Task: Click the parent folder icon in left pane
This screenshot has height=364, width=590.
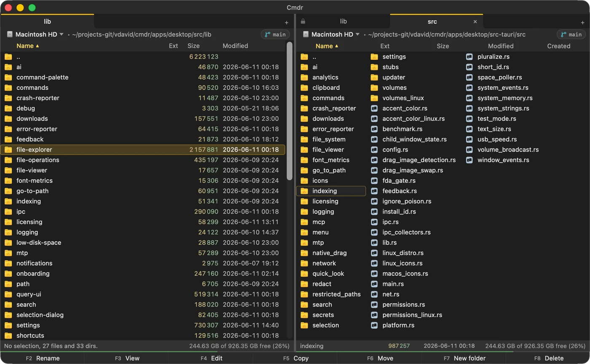Action: click(8, 56)
